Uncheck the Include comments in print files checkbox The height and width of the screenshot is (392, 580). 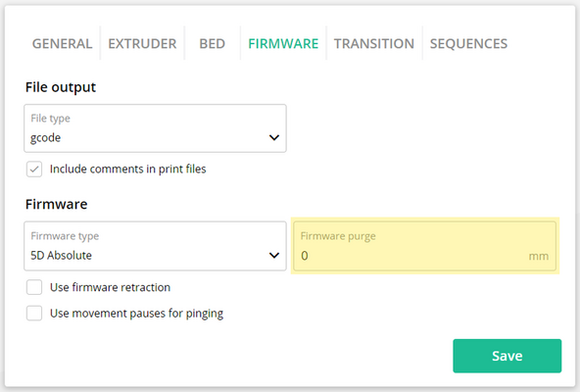click(x=34, y=170)
